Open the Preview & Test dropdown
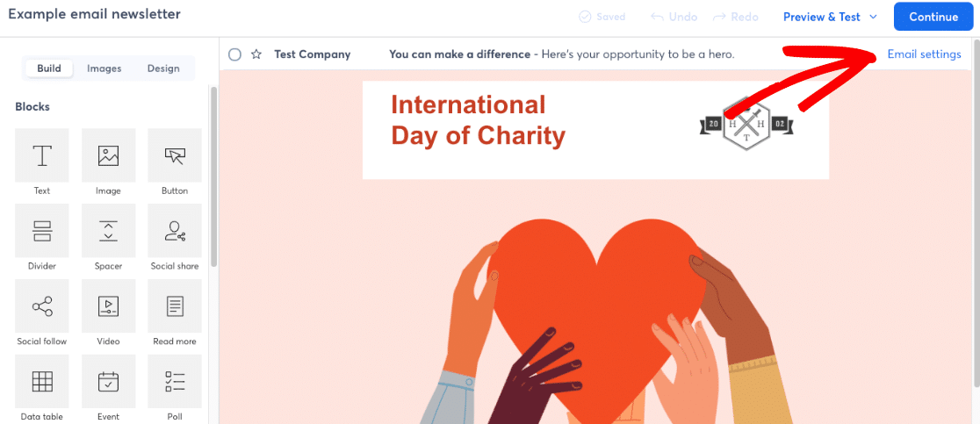 pos(830,17)
